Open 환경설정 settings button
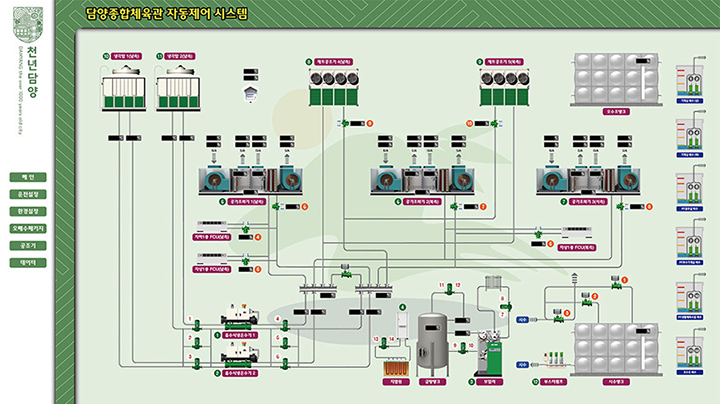This screenshot has height=404, width=720. (x=28, y=211)
